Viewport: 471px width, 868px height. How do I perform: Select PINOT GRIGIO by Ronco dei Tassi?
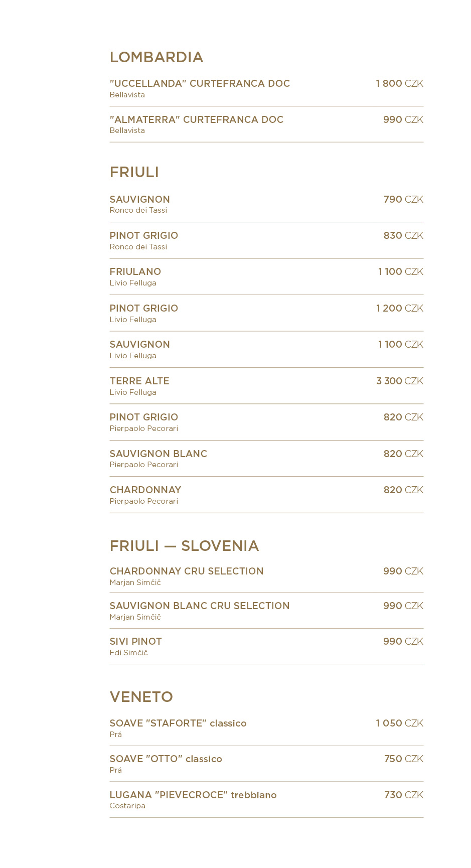[x=266, y=241]
